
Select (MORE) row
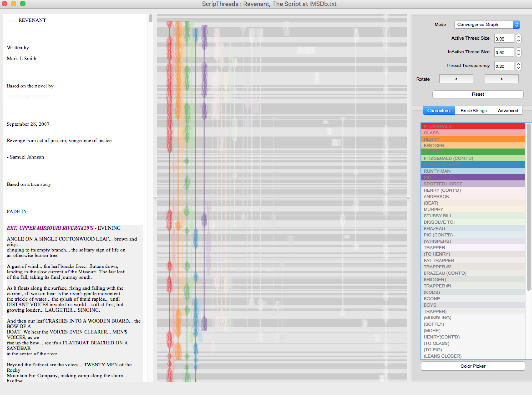tap(473, 331)
